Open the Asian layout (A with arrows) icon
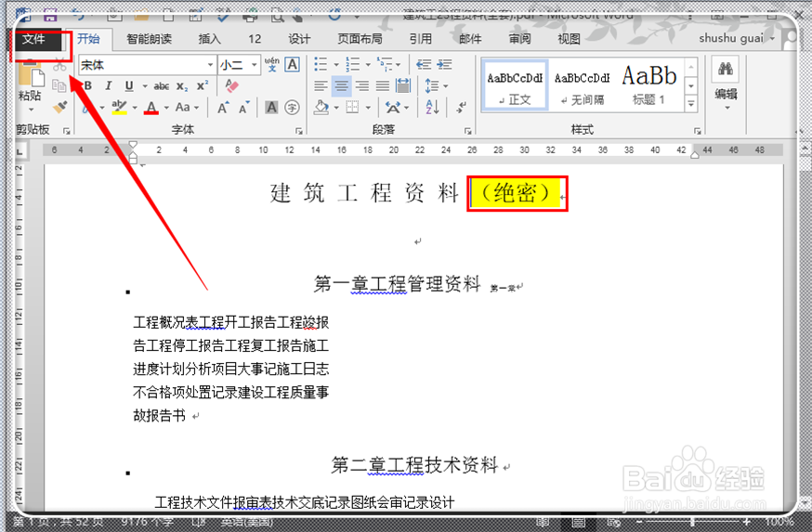 tap(393, 108)
